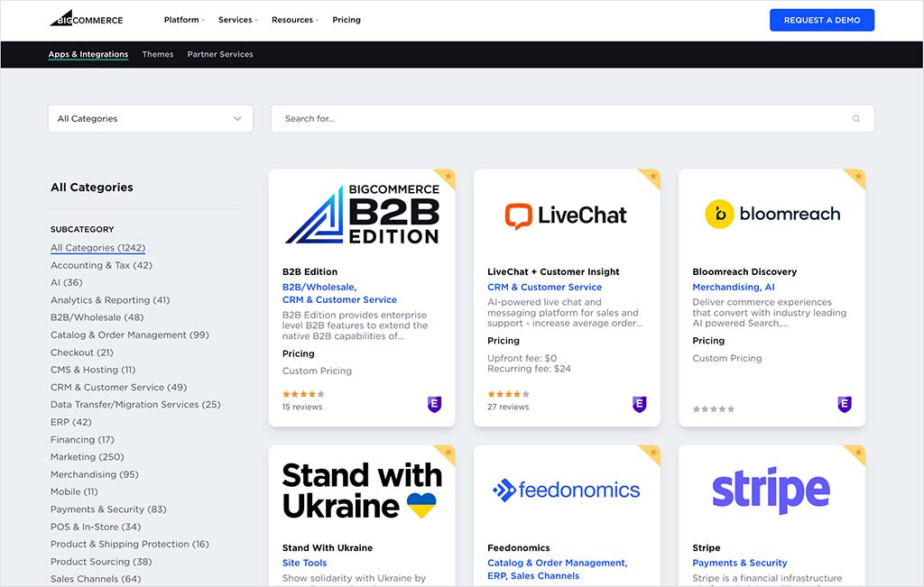924x587 pixels.
Task: Filter by Data Transfer/Migration Services (25)
Action: coord(135,405)
